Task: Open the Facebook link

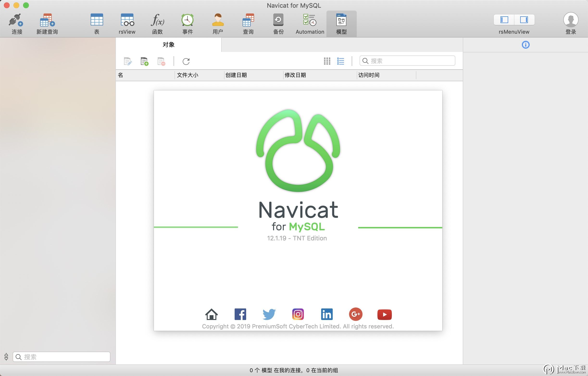Action: pos(240,314)
